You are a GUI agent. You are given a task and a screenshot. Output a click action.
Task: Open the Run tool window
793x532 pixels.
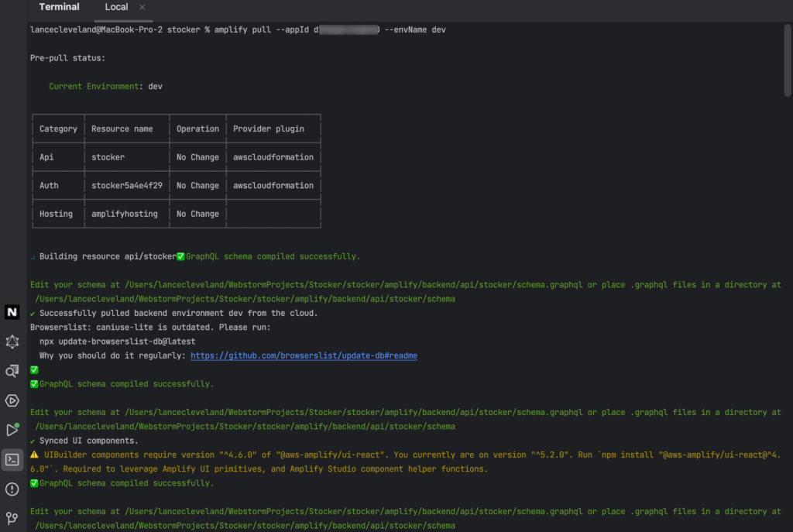pos(12,430)
